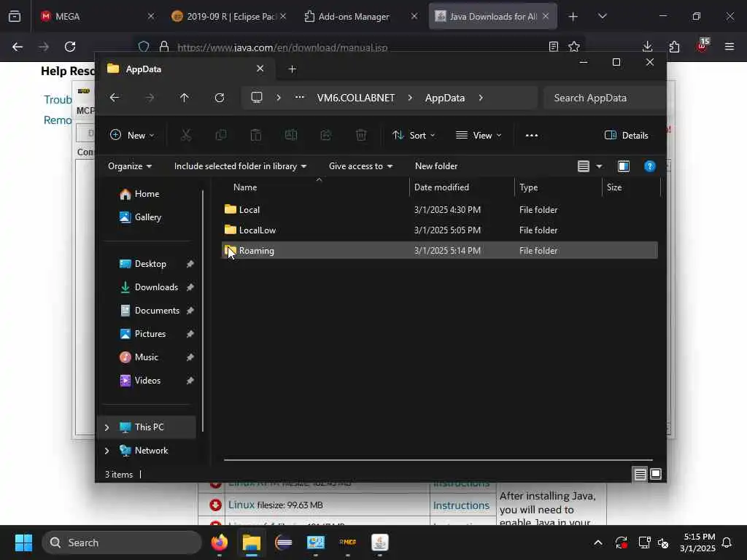This screenshot has width=747, height=560.
Task: Open a new Firefox tab
Action: click(x=573, y=16)
